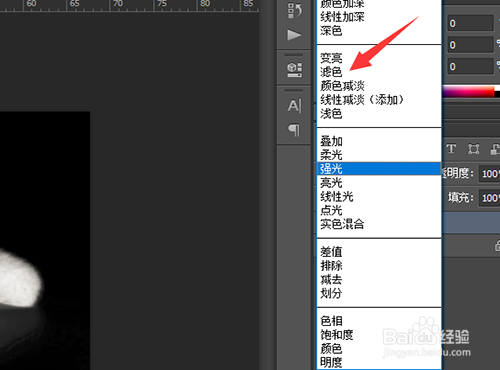This screenshot has width=500, height=370.
Task: Click topmost color value field showing 0
Action: pyautogui.click(x=470, y=23)
